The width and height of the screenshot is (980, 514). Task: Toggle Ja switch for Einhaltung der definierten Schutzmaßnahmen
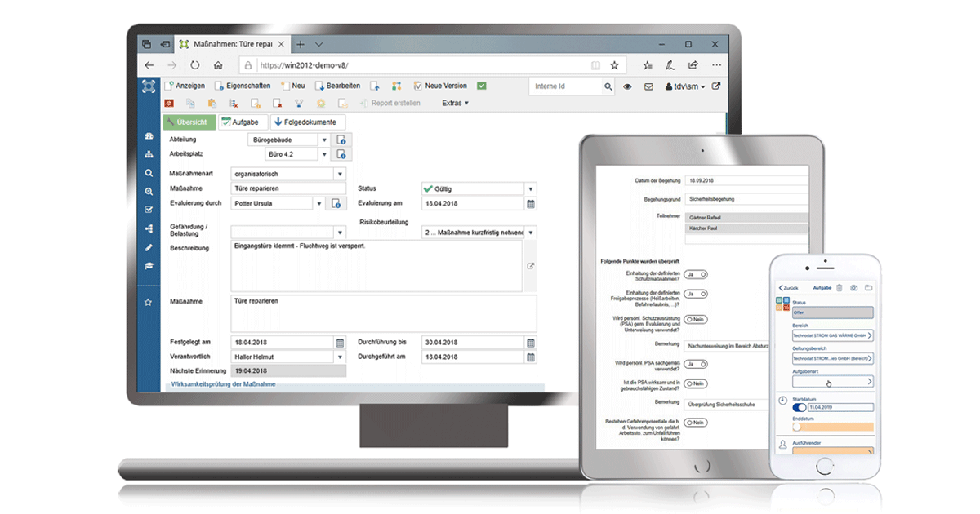[x=697, y=274]
